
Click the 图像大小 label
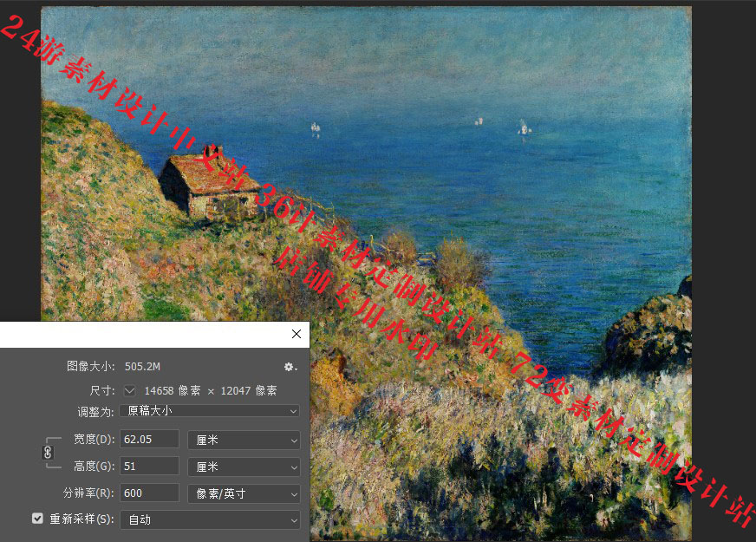point(90,367)
